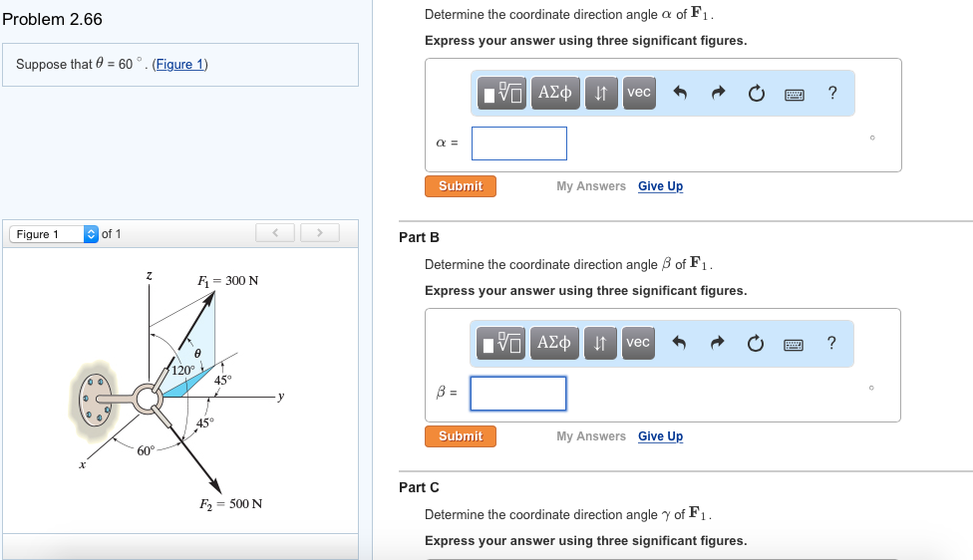Click the α answer input field
Image resolution: width=973 pixels, height=560 pixels.
click(x=518, y=143)
